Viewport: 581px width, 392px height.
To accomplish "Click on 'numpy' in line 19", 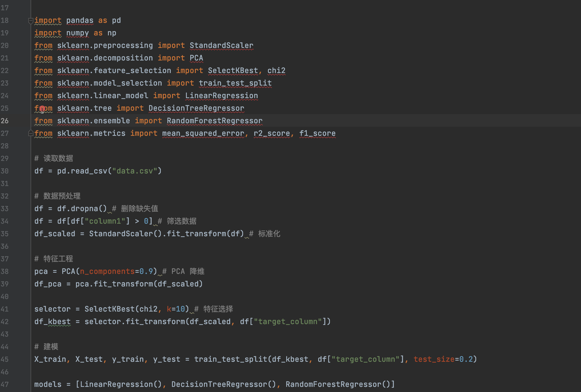I will [x=77, y=33].
